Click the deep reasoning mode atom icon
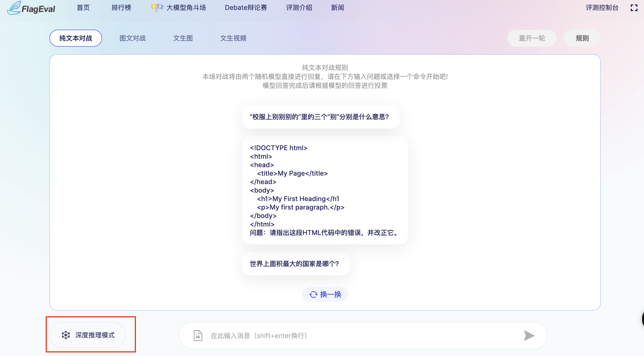644x356 pixels. point(66,335)
